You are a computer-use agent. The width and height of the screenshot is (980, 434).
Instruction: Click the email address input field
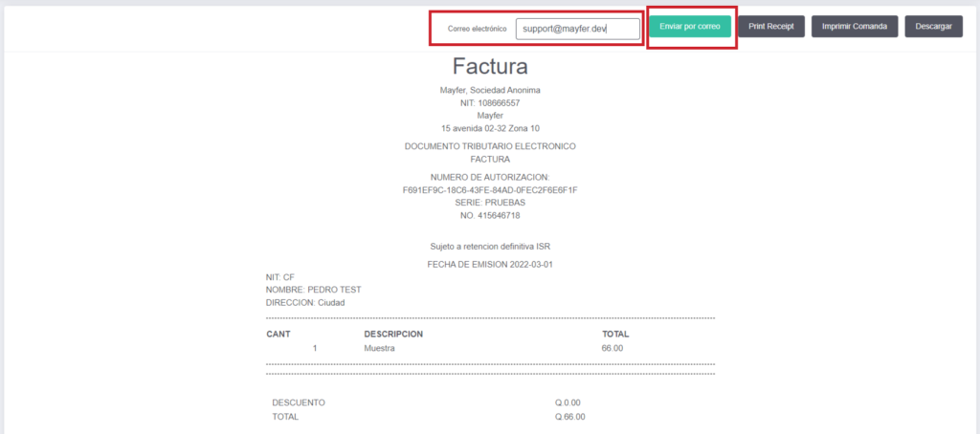(x=577, y=29)
